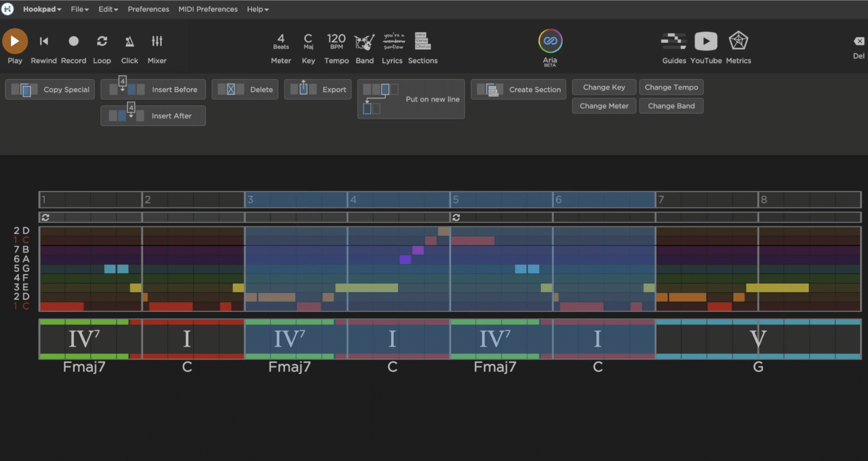Click Insert Before button
The height and width of the screenshot is (461, 868).
click(153, 89)
